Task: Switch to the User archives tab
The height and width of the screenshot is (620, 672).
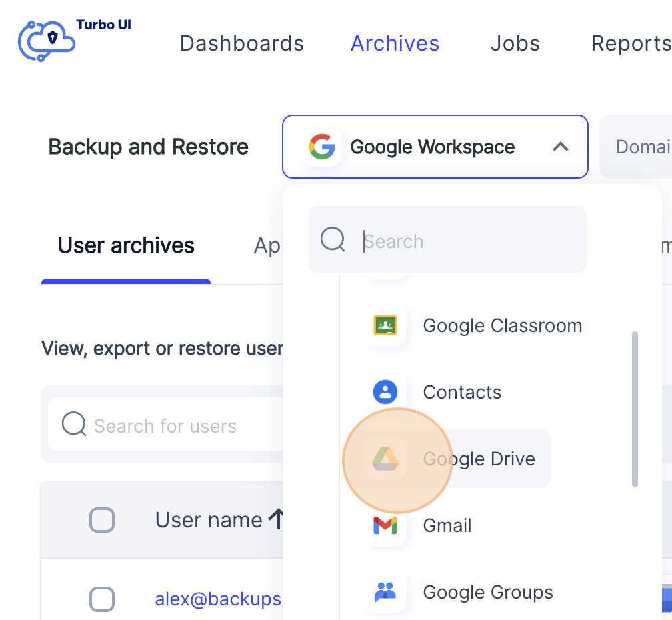Action: (x=125, y=245)
